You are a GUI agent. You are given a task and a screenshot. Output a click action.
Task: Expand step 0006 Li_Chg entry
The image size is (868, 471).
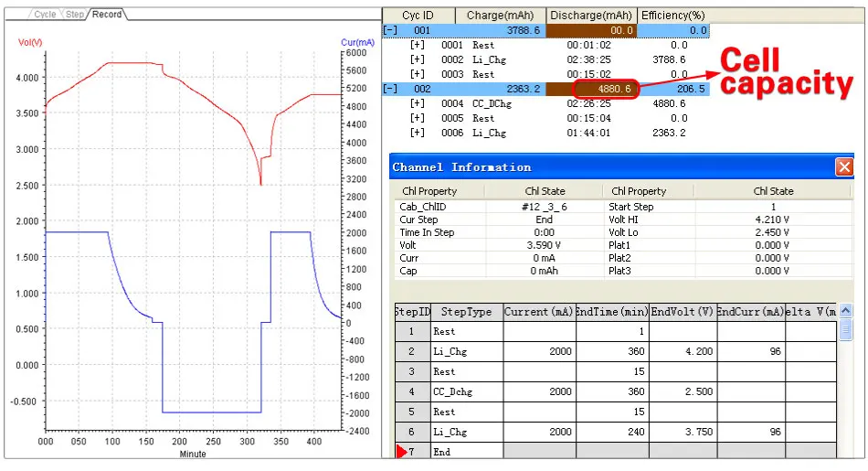pos(418,133)
